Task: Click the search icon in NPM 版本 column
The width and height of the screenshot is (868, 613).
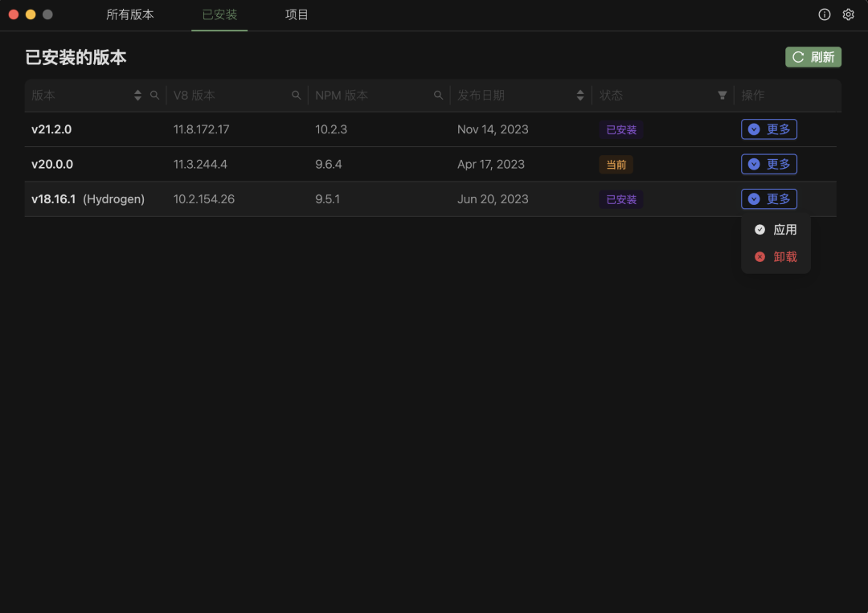Action: tap(438, 96)
